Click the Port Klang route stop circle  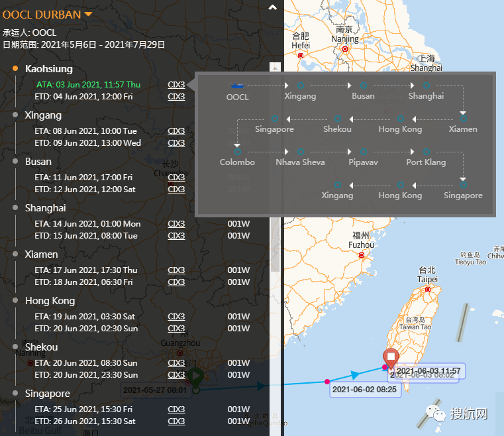pos(426,152)
